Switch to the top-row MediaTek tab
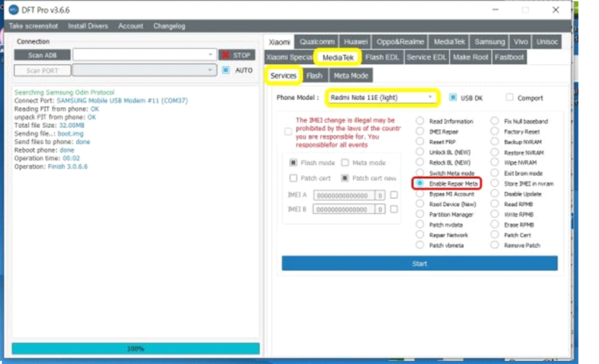Screen dimensions: 599x364 pyautogui.click(x=449, y=42)
